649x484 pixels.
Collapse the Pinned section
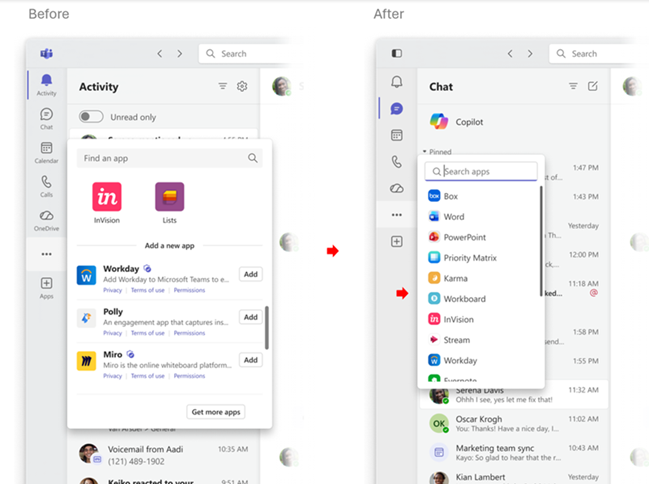point(437,152)
